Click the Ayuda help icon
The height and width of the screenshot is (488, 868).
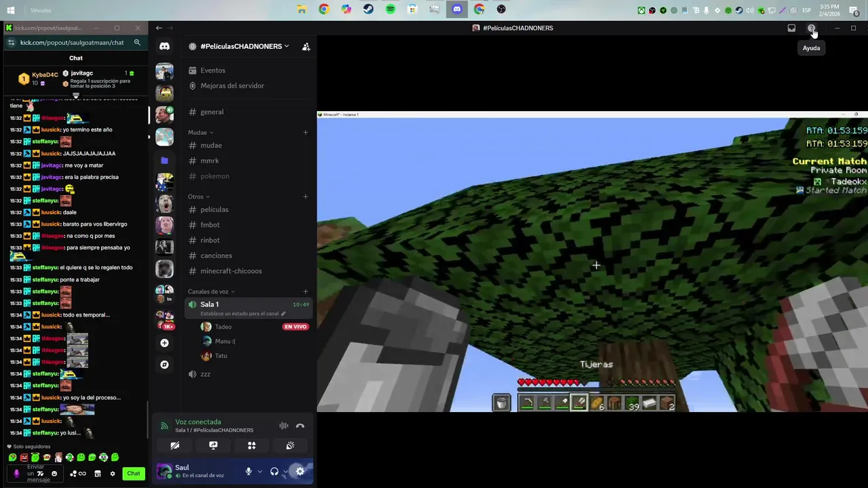click(x=811, y=28)
